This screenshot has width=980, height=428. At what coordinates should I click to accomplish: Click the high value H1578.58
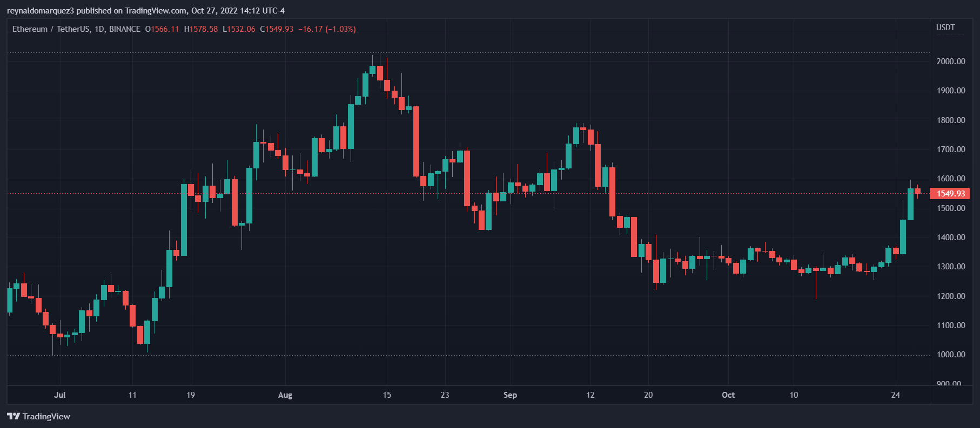(x=201, y=29)
